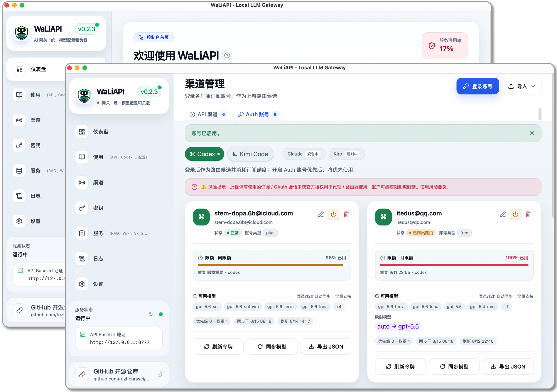Image resolution: width=557 pixels, height=392 pixels.
Task: Toggle power switch for itedus@qq.com account
Action: pos(516,214)
